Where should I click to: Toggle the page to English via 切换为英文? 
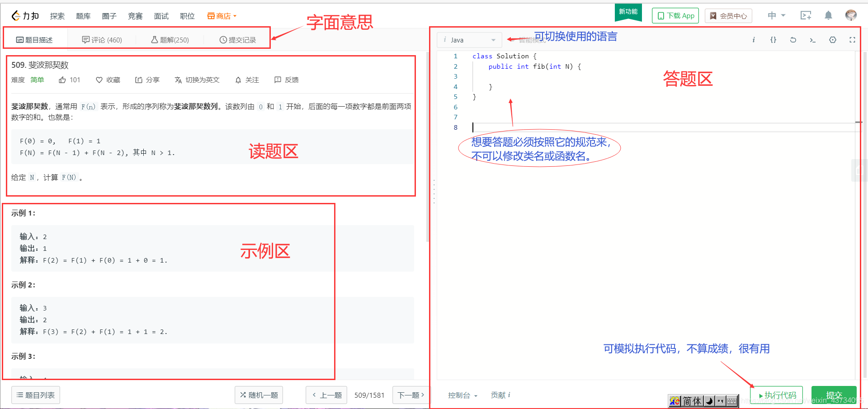[x=197, y=80]
